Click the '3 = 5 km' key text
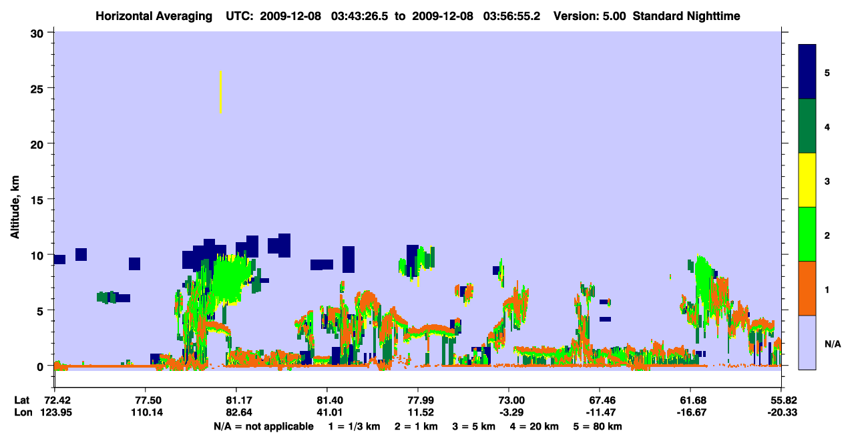 point(473,426)
